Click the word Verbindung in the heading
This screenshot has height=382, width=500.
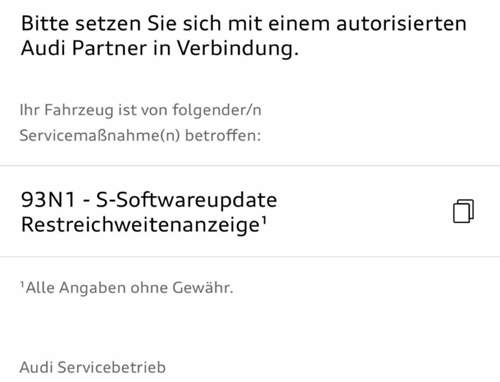click(x=238, y=49)
